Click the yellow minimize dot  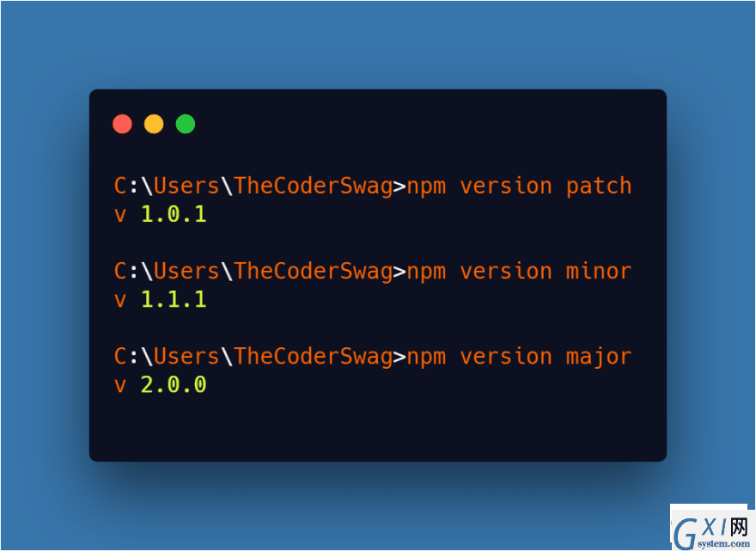coord(154,124)
